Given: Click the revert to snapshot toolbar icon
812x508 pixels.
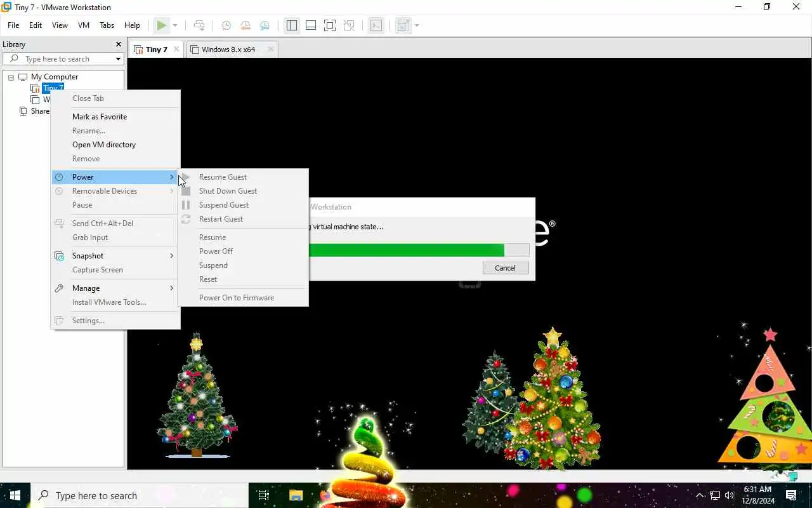Looking at the screenshot, I should [x=246, y=25].
